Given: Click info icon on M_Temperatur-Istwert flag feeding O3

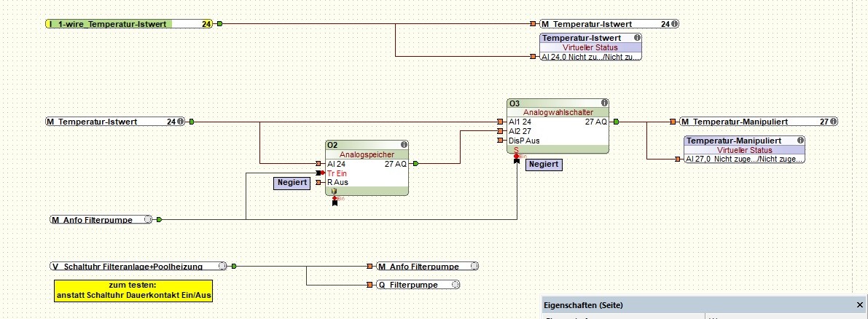Looking at the screenshot, I should (181, 122).
